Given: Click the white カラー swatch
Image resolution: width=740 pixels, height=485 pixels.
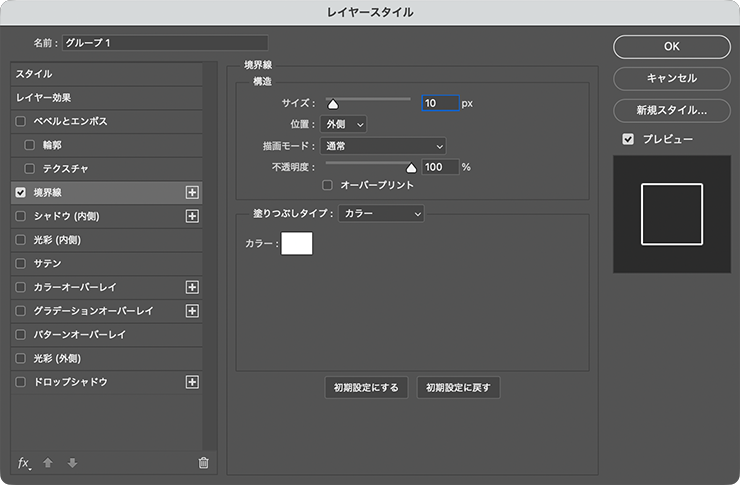Looking at the screenshot, I should [x=297, y=243].
